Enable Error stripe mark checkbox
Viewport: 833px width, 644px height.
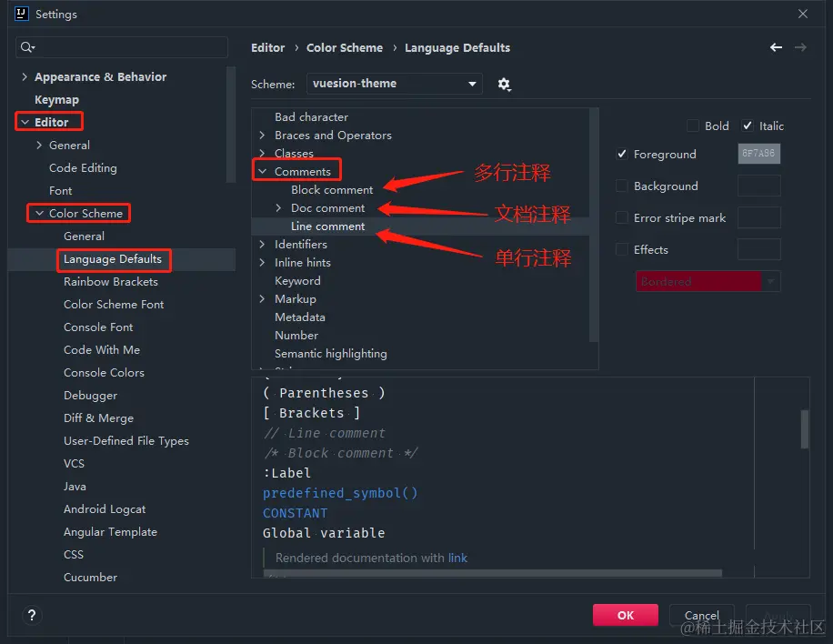tap(621, 218)
